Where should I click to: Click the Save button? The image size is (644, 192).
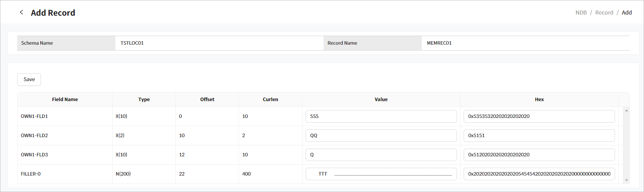tap(29, 80)
